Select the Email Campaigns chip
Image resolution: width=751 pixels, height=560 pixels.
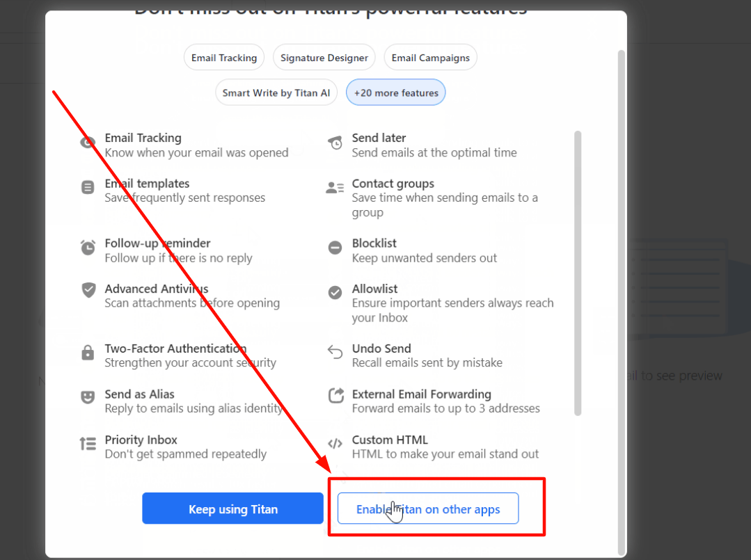pyautogui.click(x=431, y=58)
